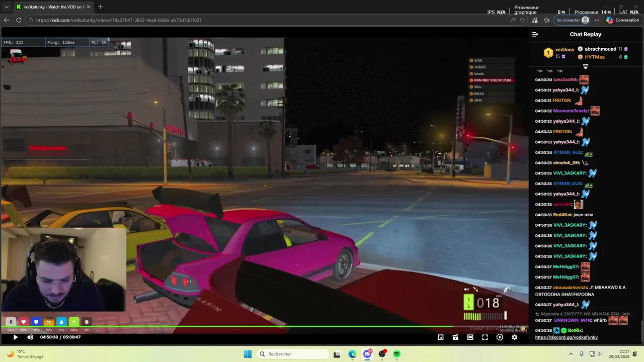Click the FPS: 122 overlay text
The image size is (644, 362).
[x=14, y=42]
